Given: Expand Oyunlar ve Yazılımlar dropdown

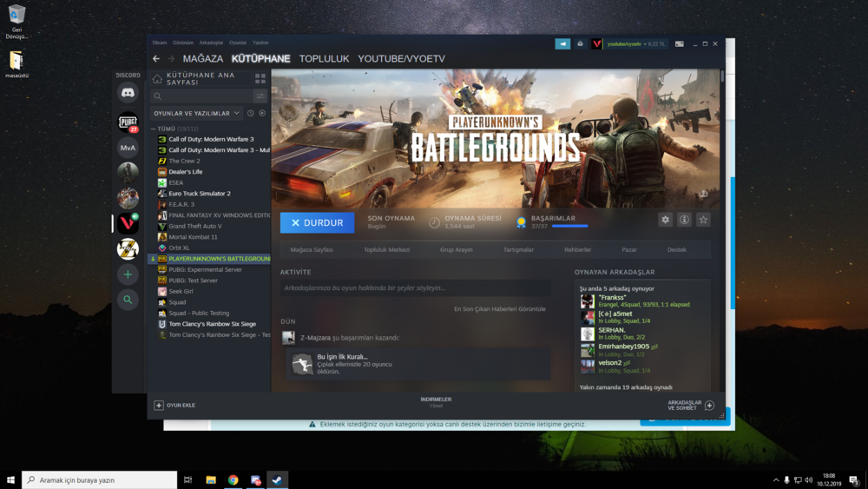Looking at the screenshot, I should [x=196, y=113].
